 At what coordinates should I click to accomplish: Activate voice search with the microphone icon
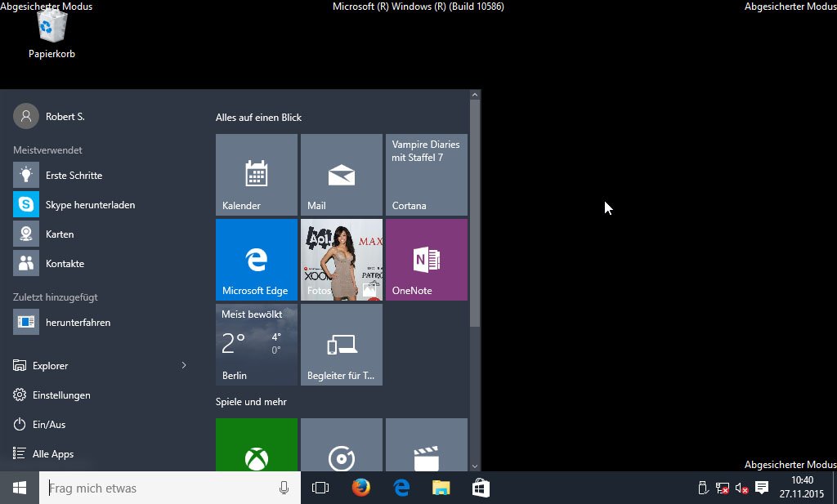284,488
